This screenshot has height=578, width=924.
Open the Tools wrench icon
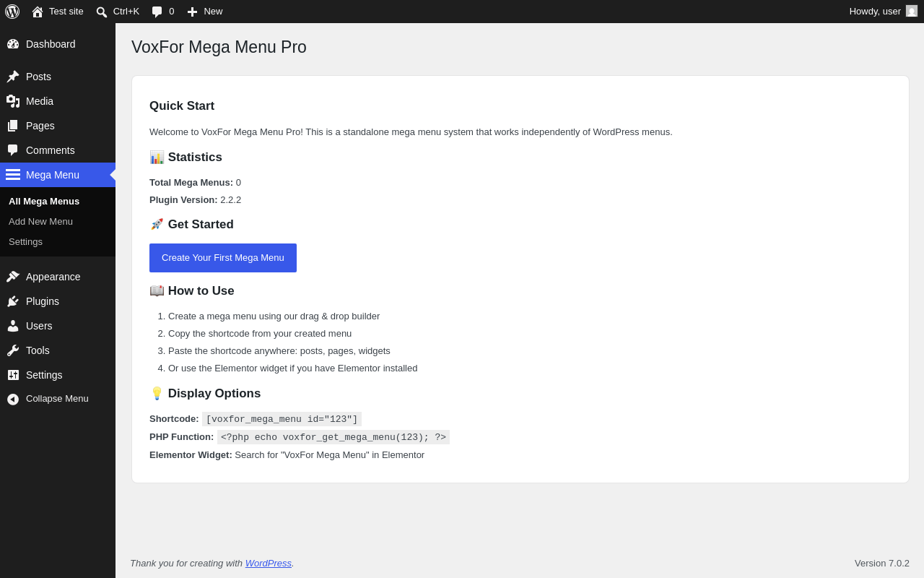pos(13,350)
